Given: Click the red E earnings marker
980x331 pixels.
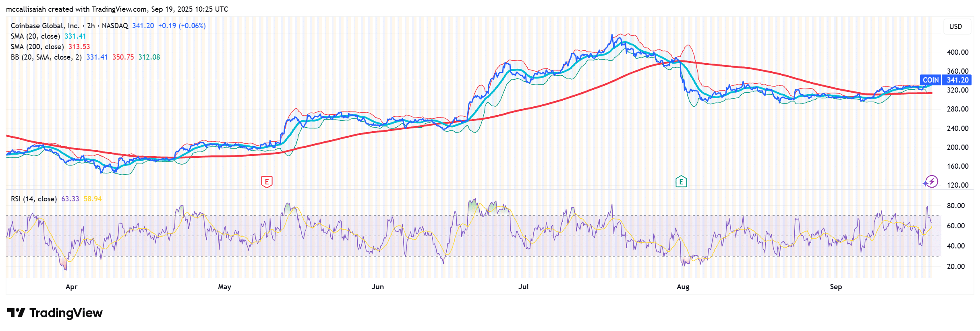Looking at the screenshot, I should coord(267,182).
